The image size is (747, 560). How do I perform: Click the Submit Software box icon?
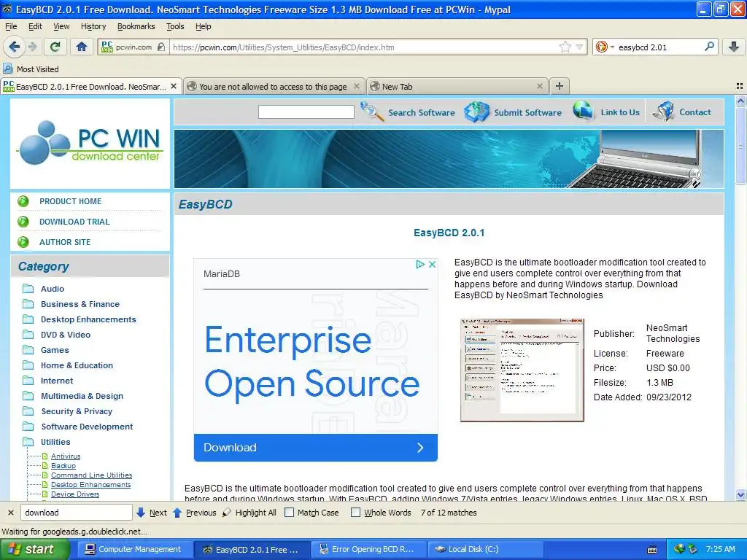(x=477, y=112)
